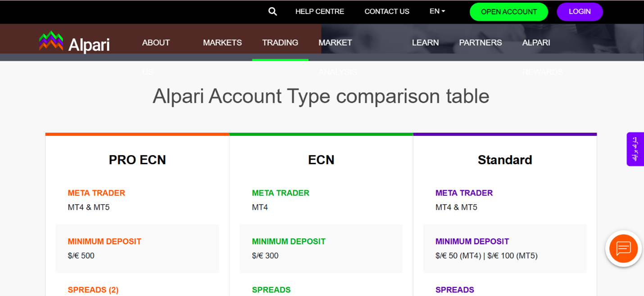Click the page title 'Alpari Account Type comparison table'
644x296 pixels.
321,96
